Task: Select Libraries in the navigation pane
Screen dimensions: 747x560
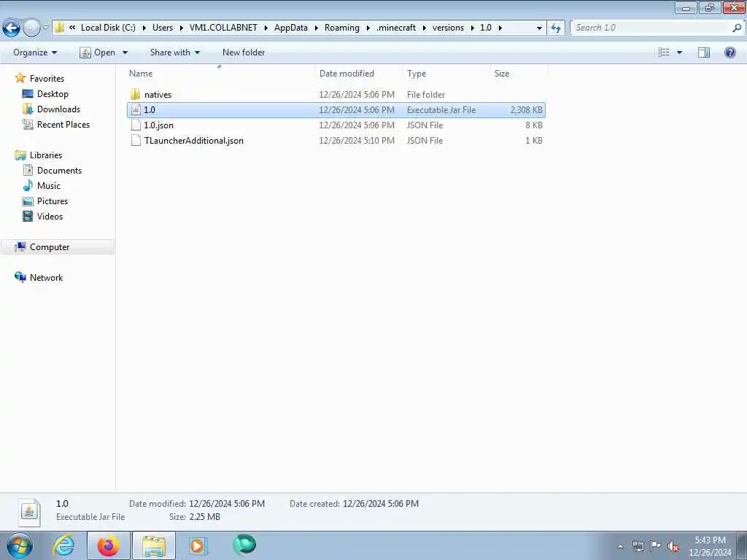Action: pos(46,155)
